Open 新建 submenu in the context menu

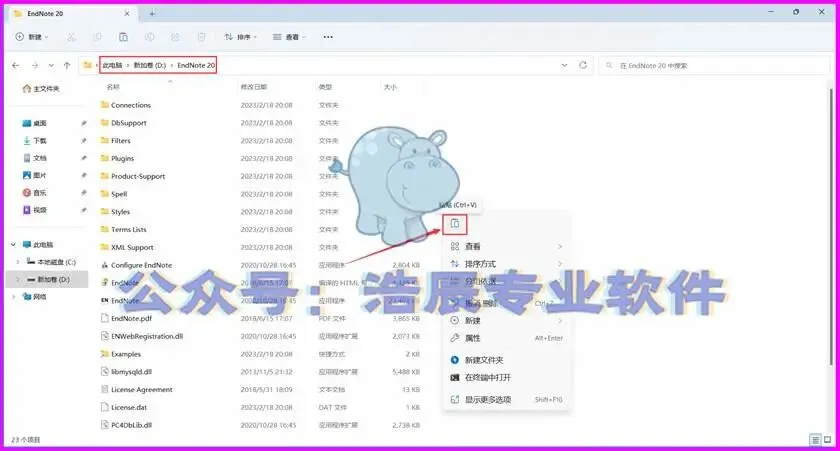[x=506, y=320]
